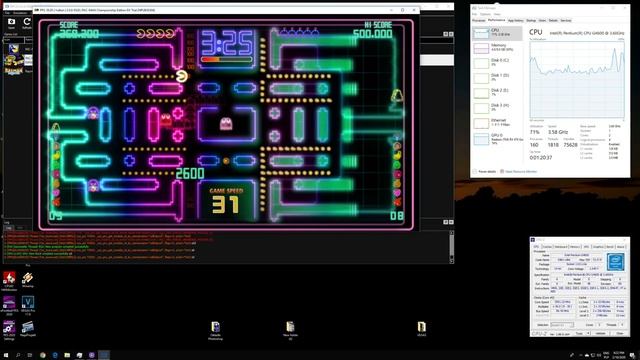Open the desktop shortcut right of HWMonitor
Screen dimensions: 640x360
tap(28, 280)
